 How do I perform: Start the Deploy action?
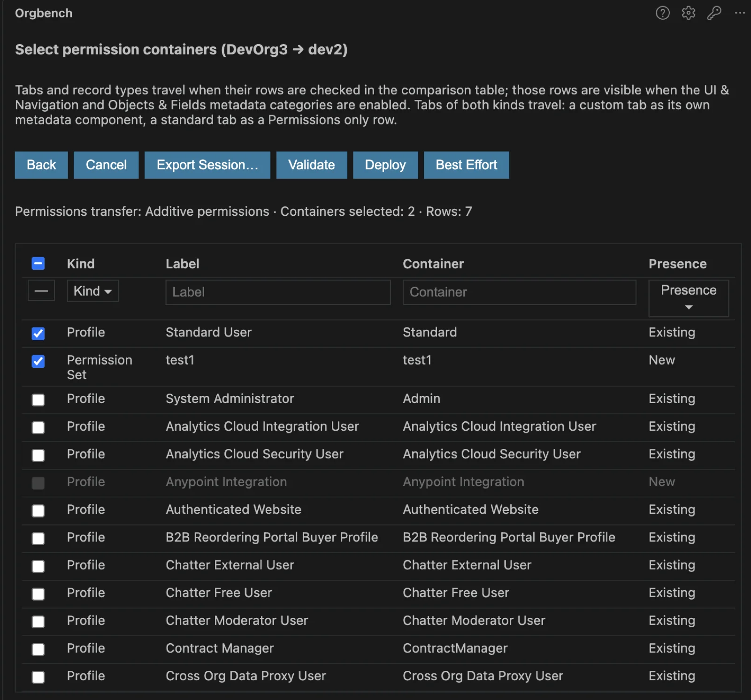385,165
